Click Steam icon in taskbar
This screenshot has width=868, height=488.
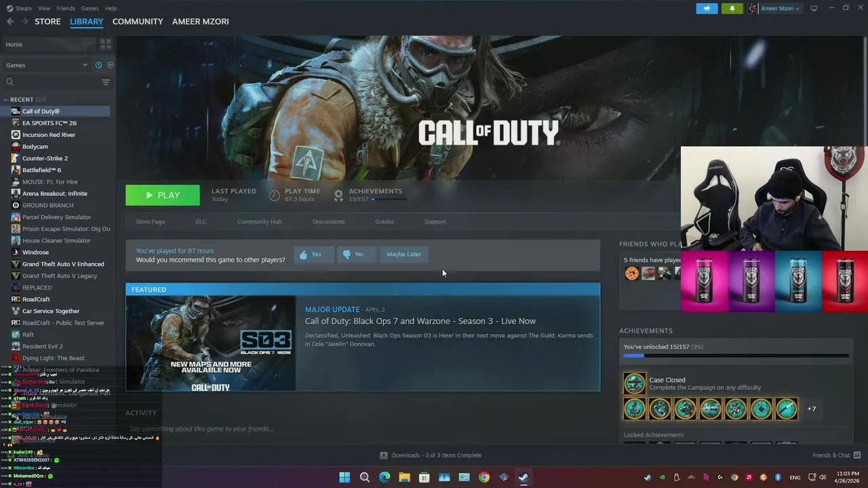[x=524, y=477]
